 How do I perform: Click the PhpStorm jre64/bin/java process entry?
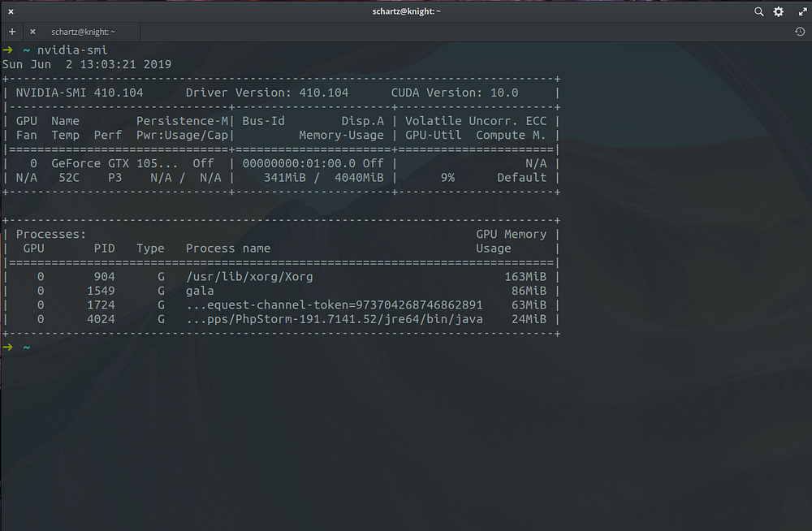334,319
